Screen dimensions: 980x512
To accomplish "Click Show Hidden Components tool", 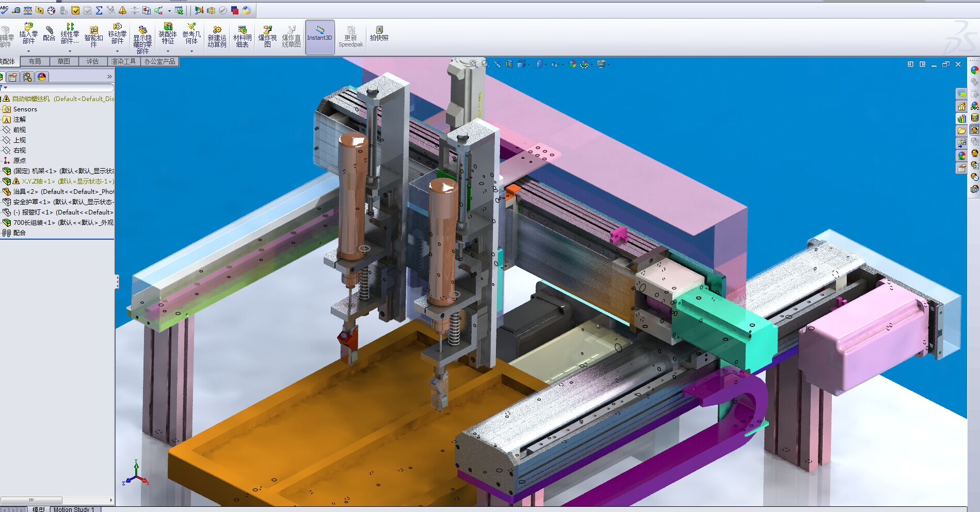I will pos(142,39).
